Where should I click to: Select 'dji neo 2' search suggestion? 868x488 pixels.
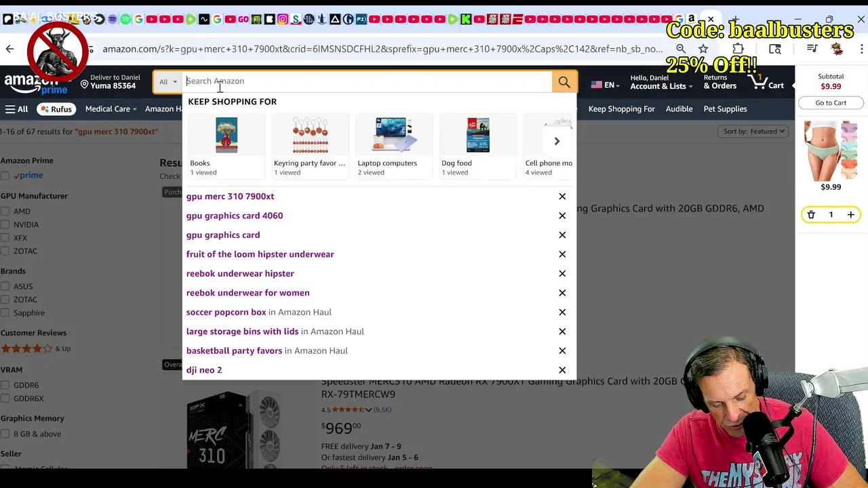click(x=204, y=370)
